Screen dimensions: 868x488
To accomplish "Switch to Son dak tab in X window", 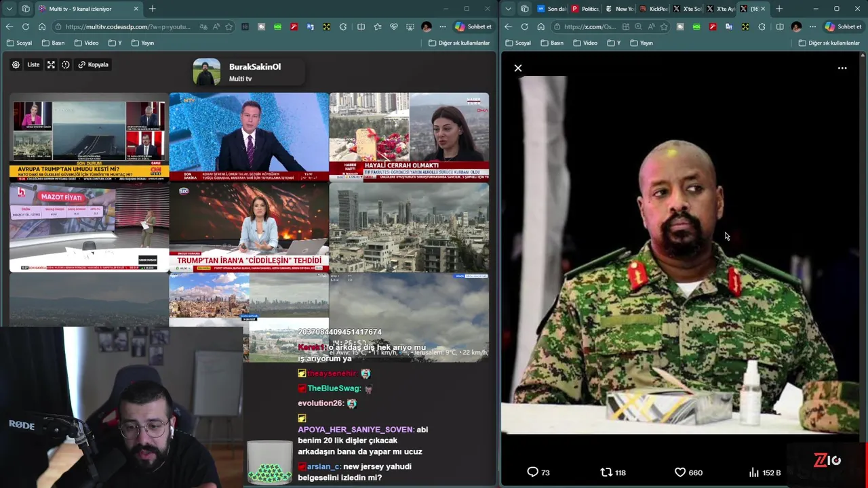I will 551,9.
